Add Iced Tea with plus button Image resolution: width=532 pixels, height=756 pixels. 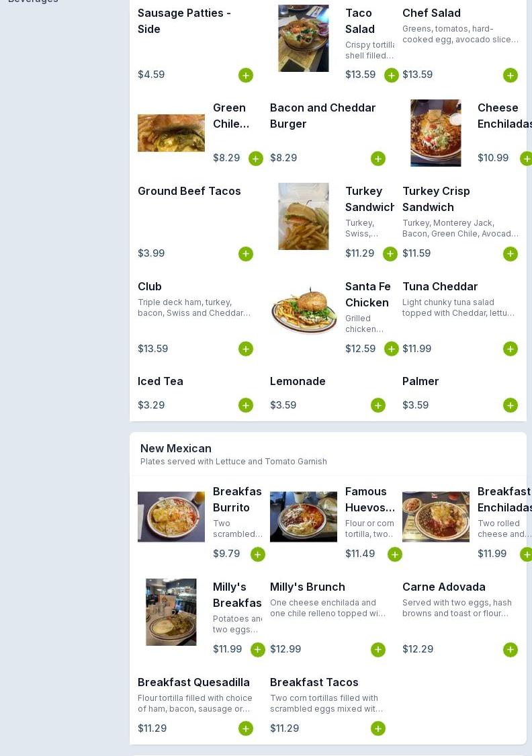click(x=246, y=405)
